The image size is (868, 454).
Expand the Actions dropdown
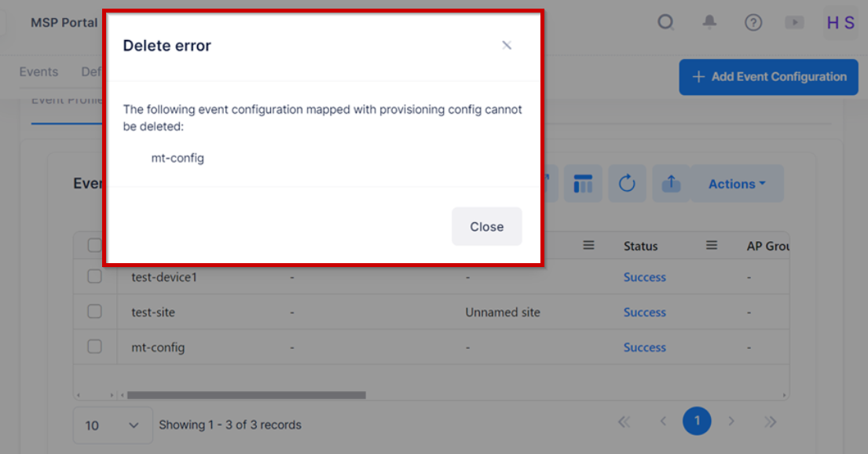(x=737, y=184)
